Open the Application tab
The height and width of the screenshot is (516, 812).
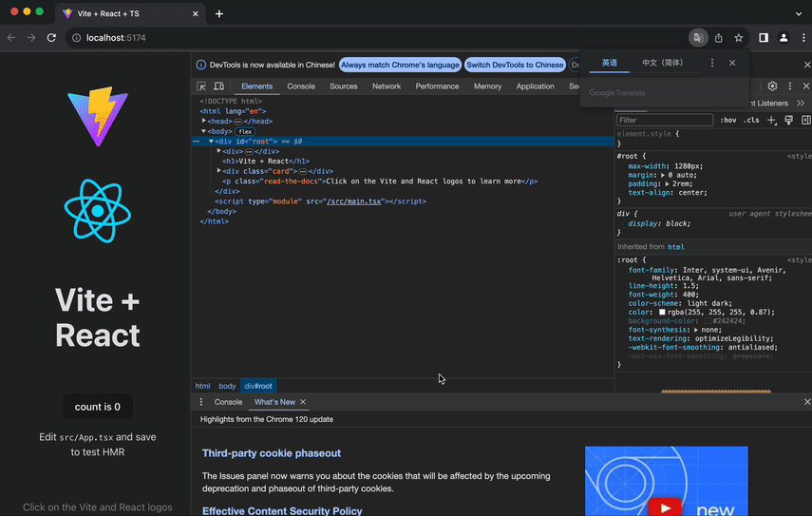535,86
